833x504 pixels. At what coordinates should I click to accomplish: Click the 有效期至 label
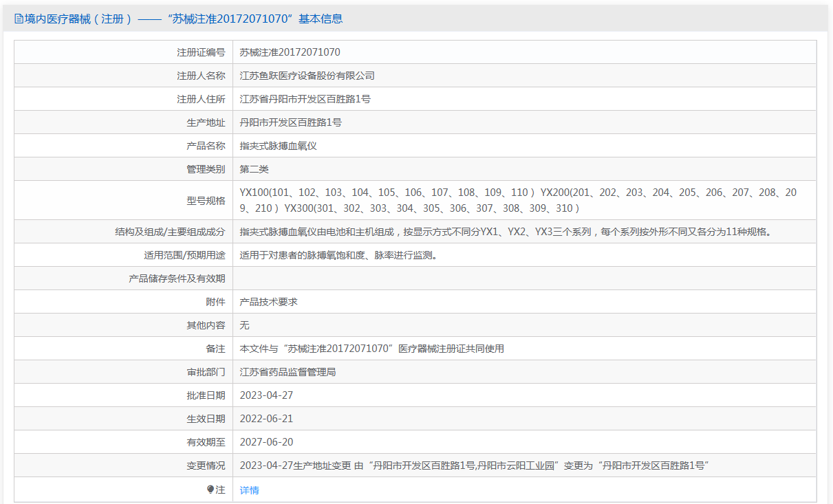click(x=206, y=442)
